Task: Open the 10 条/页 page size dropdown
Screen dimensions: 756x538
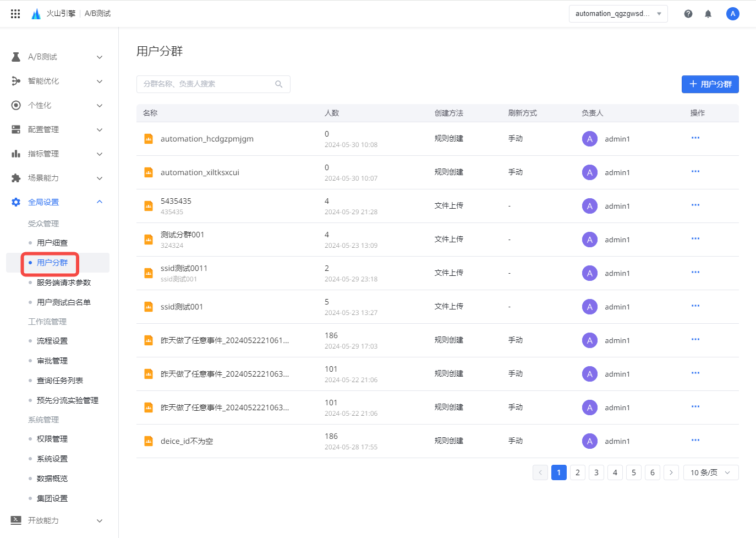Action: (x=711, y=472)
